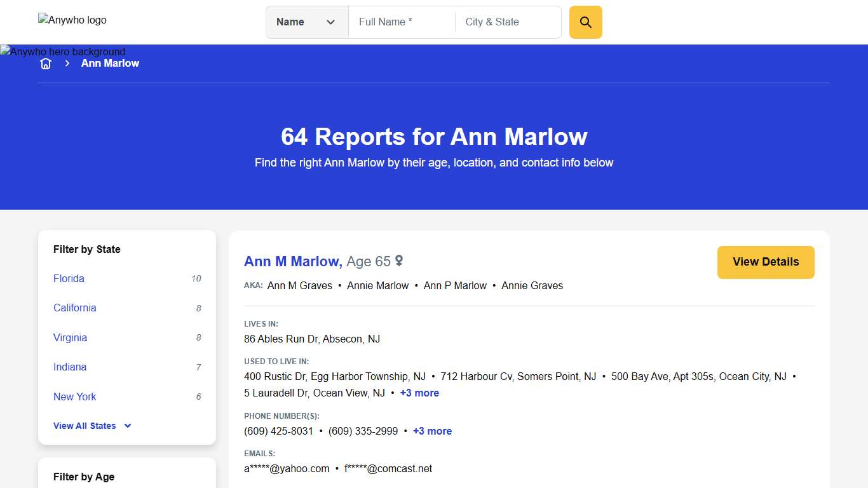Click the chevron beside the Name selector
The height and width of the screenshot is (488, 868).
point(330,22)
